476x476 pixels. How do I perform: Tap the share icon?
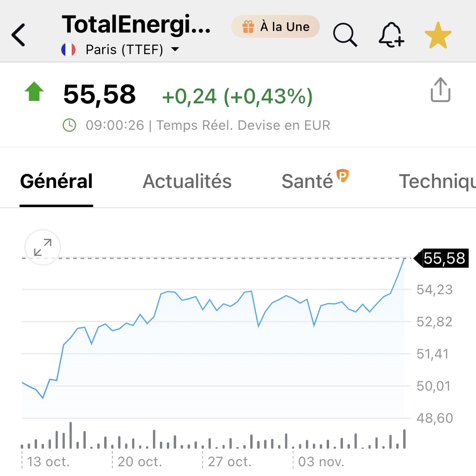click(440, 90)
